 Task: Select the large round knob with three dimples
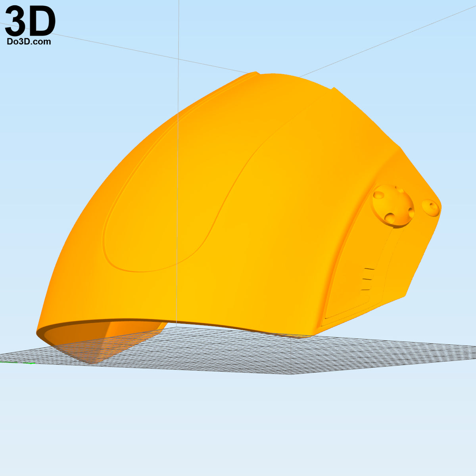393,206
